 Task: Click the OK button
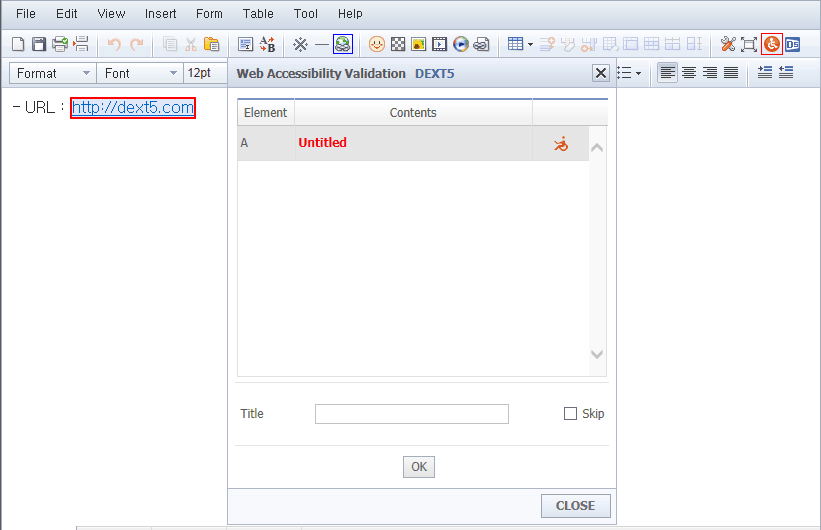pyautogui.click(x=419, y=467)
